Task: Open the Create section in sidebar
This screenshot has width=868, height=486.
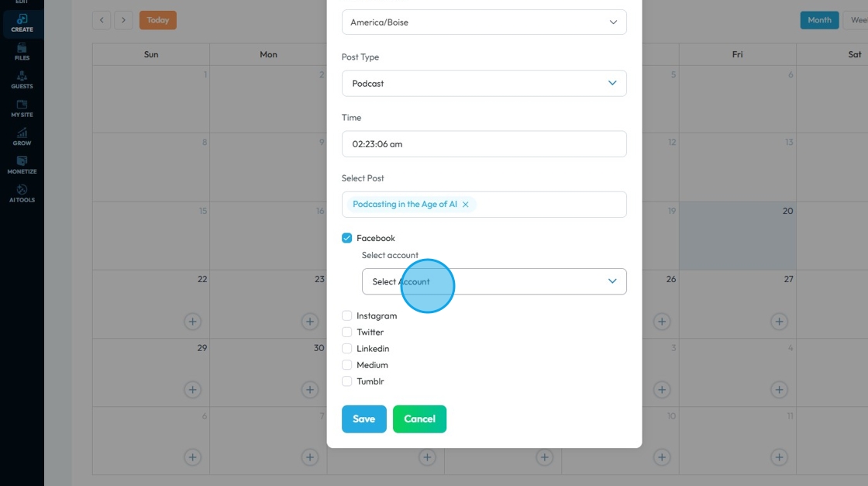Action: tap(22, 22)
